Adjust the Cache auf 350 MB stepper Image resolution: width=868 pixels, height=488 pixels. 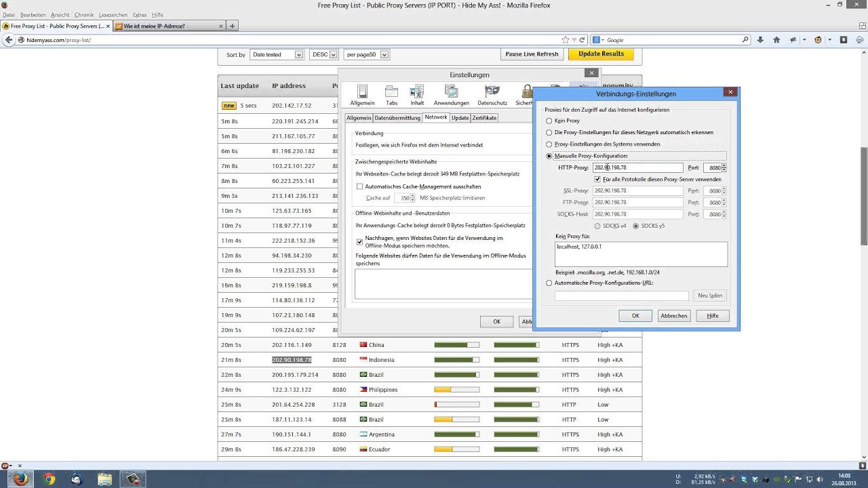[x=413, y=198]
